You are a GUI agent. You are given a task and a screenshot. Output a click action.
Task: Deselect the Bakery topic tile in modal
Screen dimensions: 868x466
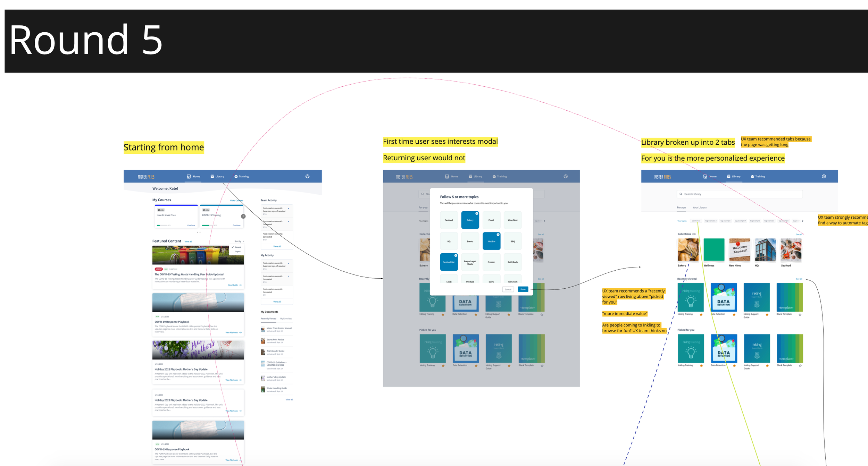[470, 220]
